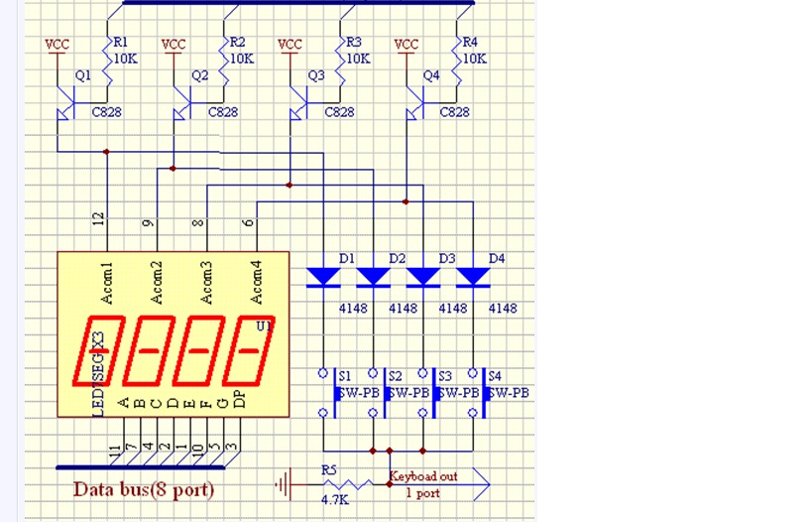The height and width of the screenshot is (522, 812).
Task: Click the thick data bus line at bottom
Action: [141, 467]
